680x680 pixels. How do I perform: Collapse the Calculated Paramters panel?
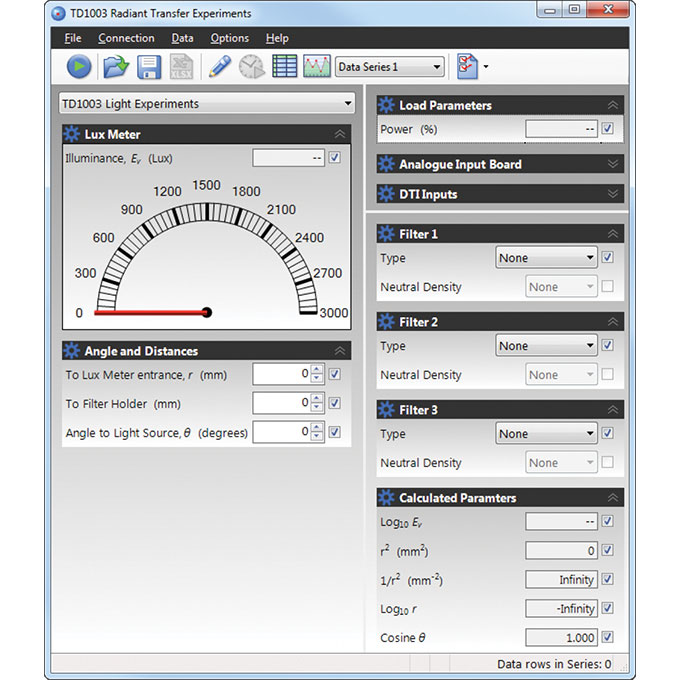(x=613, y=497)
